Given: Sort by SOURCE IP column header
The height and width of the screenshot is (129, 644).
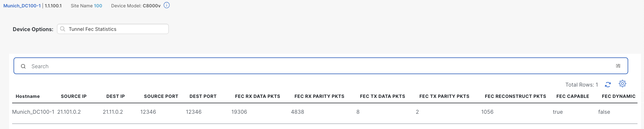Looking at the screenshot, I should click(x=74, y=96).
